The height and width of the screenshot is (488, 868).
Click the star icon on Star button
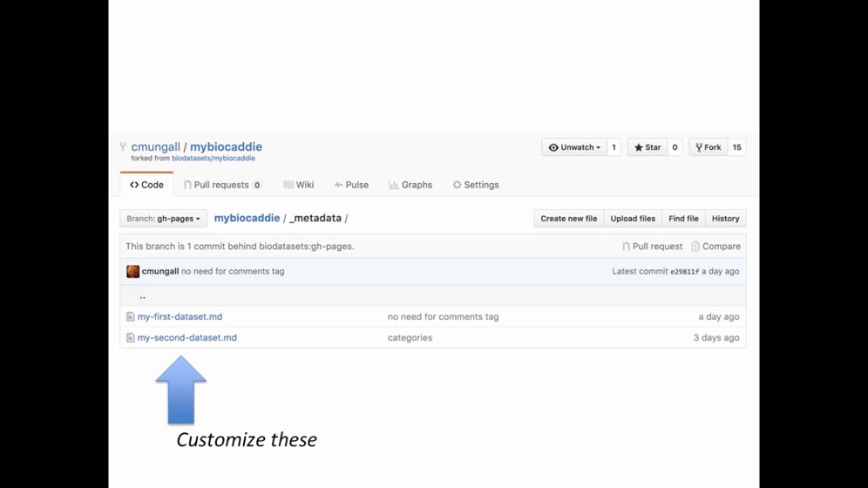tap(638, 147)
